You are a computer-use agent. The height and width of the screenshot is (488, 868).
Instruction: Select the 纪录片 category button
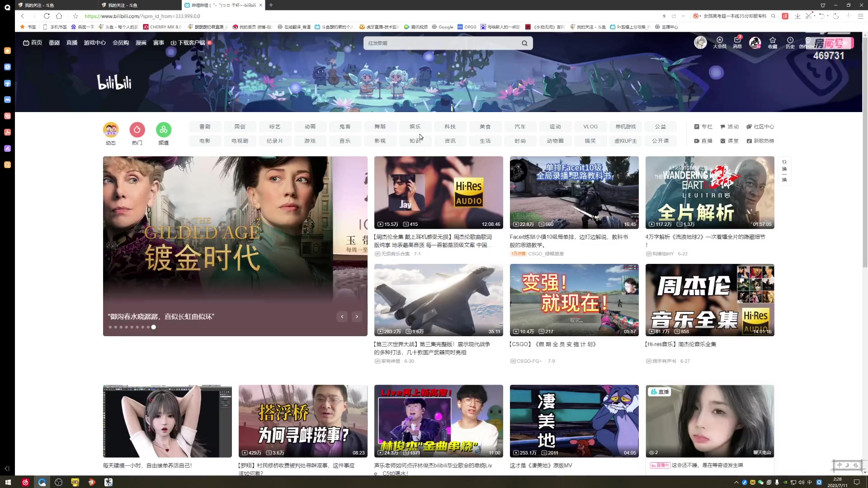(x=275, y=141)
